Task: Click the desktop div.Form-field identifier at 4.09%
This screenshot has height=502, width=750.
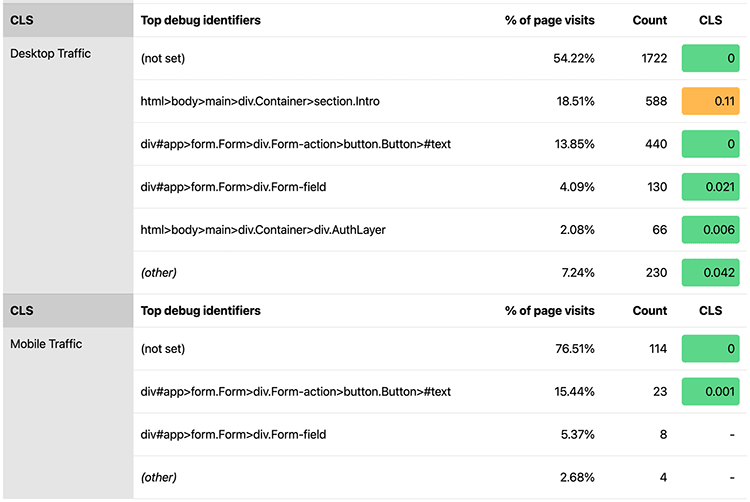Action: tap(233, 187)
